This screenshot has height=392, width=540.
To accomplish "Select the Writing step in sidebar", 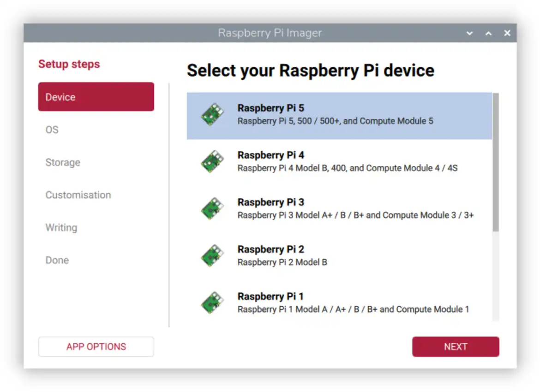I will (x=61, y=228).
